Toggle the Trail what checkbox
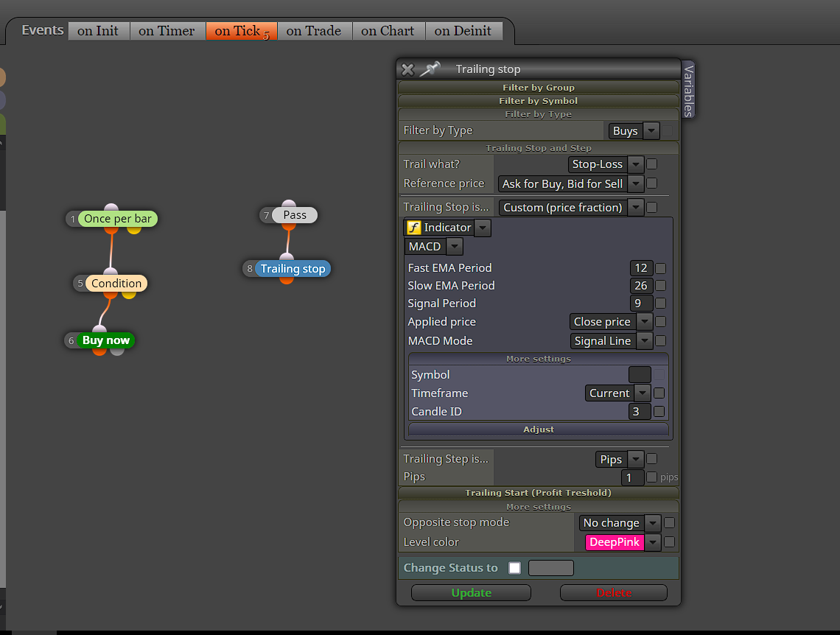Screen dimensions: 840x635 pyautogui.click(x=652, y=164)
